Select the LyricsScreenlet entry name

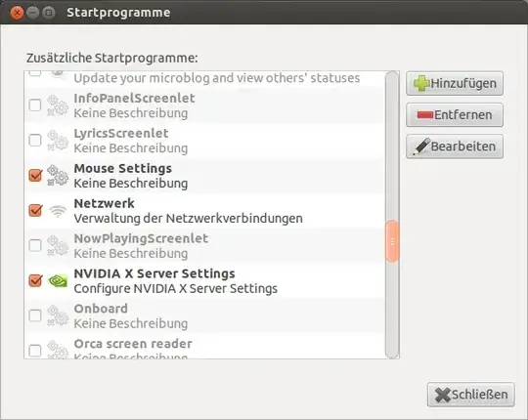point(121,133)
